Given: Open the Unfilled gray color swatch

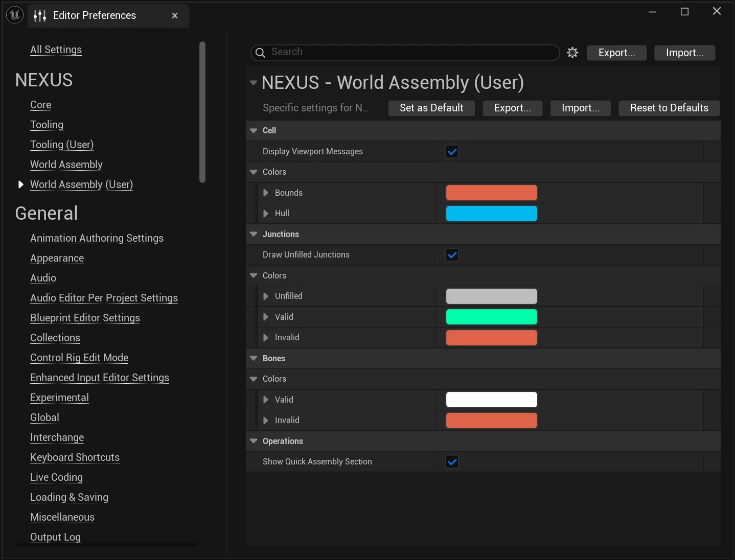Looking at the screenshot, I should (x=492, y=296).
